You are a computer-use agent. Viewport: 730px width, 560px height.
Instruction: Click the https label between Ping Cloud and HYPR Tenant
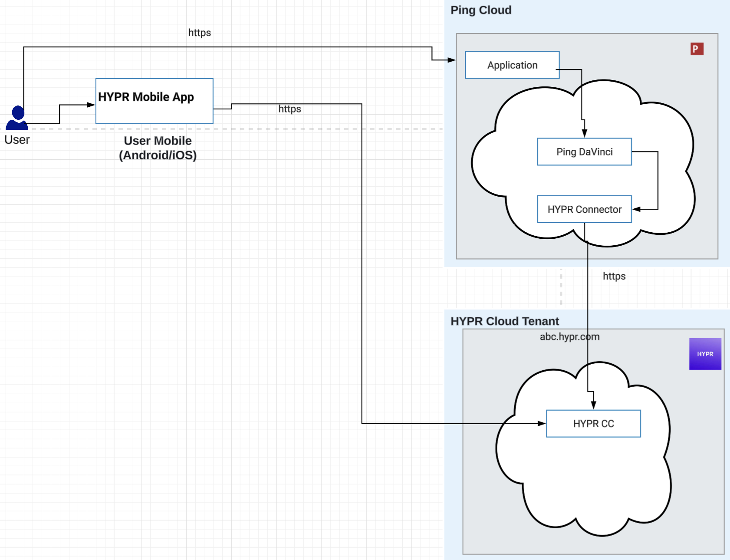pyautogui.click(x=614, y=276)
